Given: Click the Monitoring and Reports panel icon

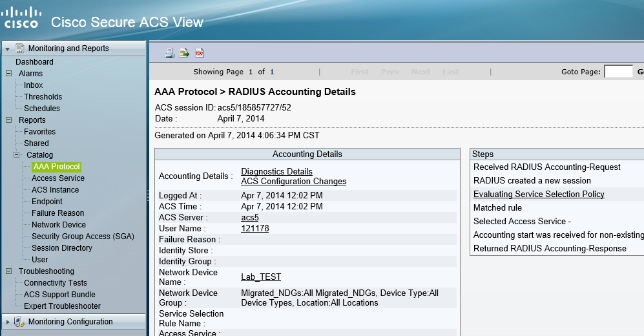Looking at the screenshot, I should coord(20,48).
